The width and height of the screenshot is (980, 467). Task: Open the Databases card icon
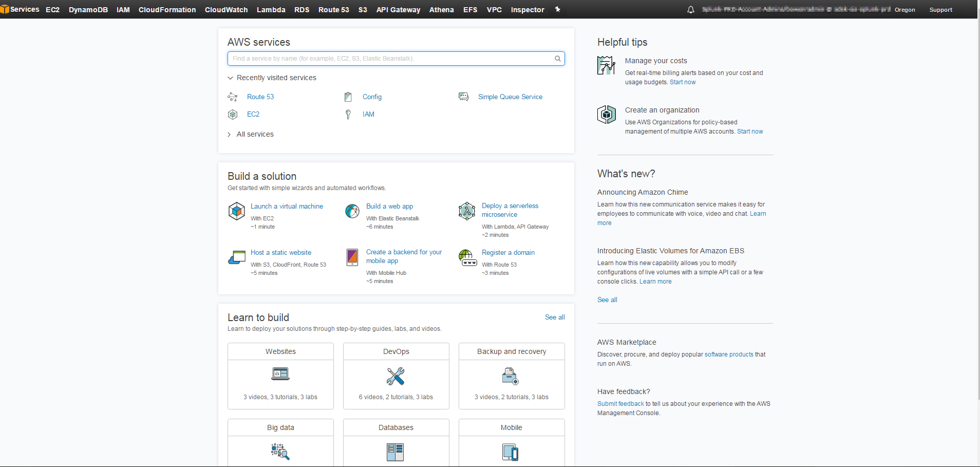(395, 453)
